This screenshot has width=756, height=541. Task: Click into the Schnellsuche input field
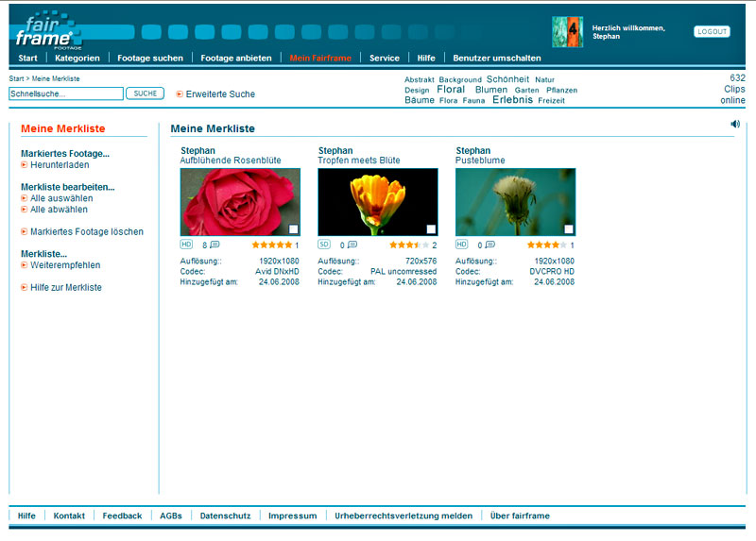tap(66, 94)
